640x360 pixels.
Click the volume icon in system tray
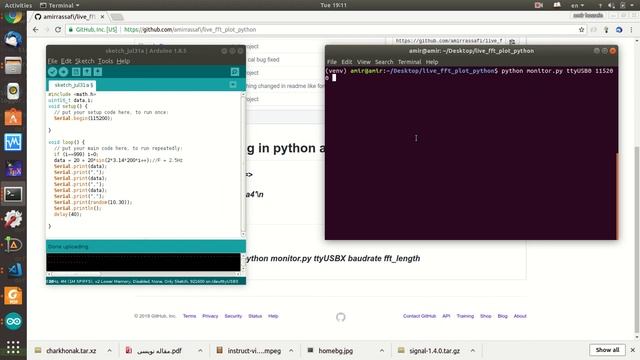click(611, 5)
